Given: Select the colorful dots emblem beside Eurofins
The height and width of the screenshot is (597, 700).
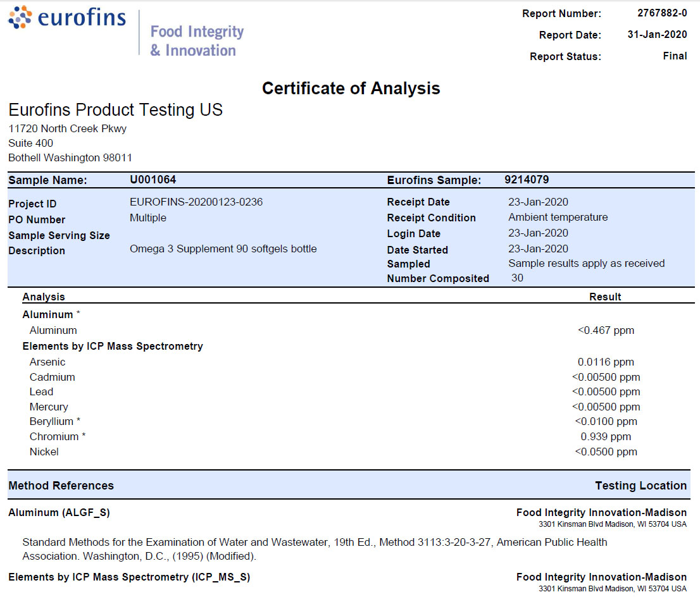Looking at the screenshot, I should tap(19, 19).
